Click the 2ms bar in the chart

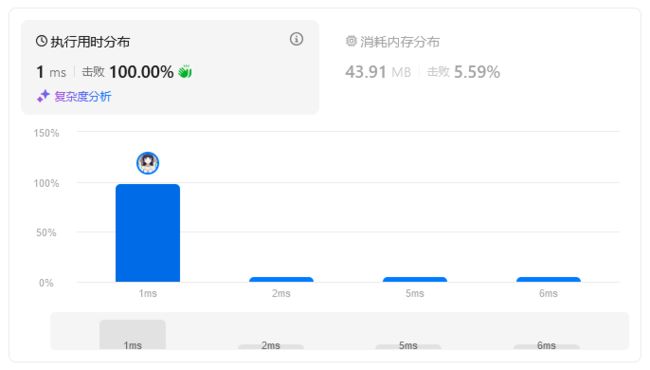281,280
